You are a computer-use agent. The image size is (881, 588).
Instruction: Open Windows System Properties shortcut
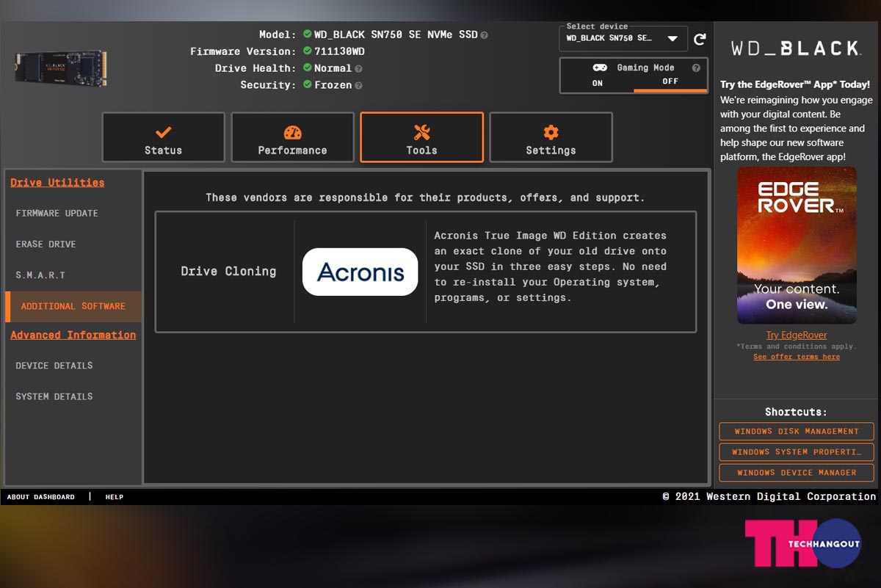(797, 452)
